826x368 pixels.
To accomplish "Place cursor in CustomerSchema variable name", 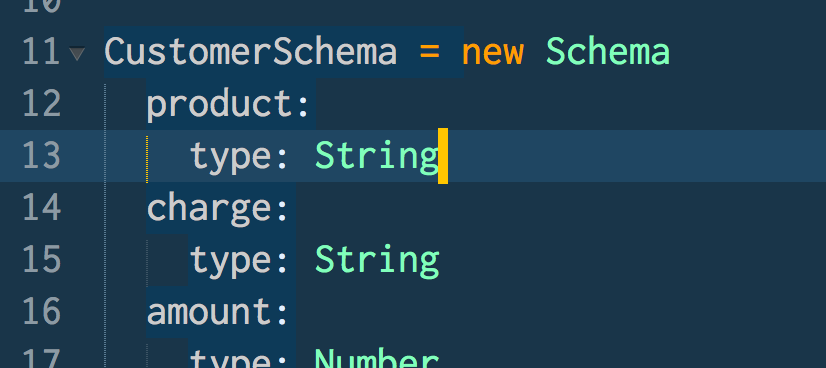I will pyautogui.click(x=251, y=52).
